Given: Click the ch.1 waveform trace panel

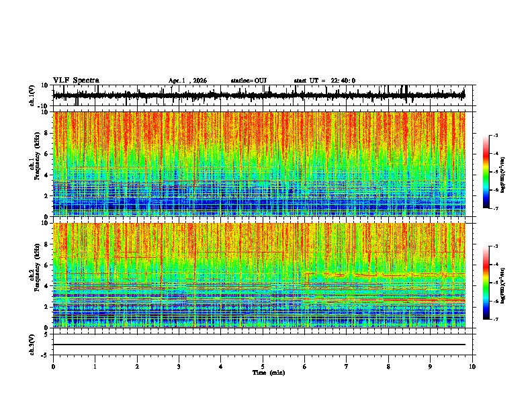Looking at the screenshot, I should [x=264, y=95].
